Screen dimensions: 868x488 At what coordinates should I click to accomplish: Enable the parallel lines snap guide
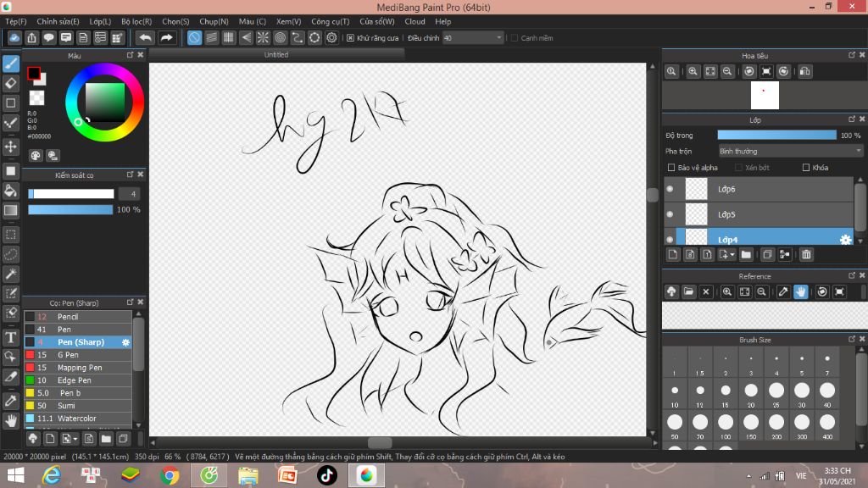pos(211,37)
